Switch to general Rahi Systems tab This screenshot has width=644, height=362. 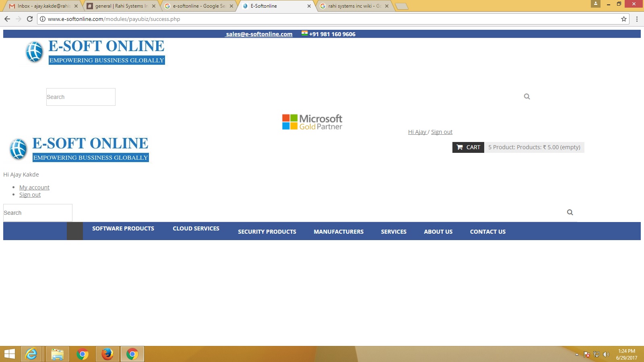pos(121,6)
